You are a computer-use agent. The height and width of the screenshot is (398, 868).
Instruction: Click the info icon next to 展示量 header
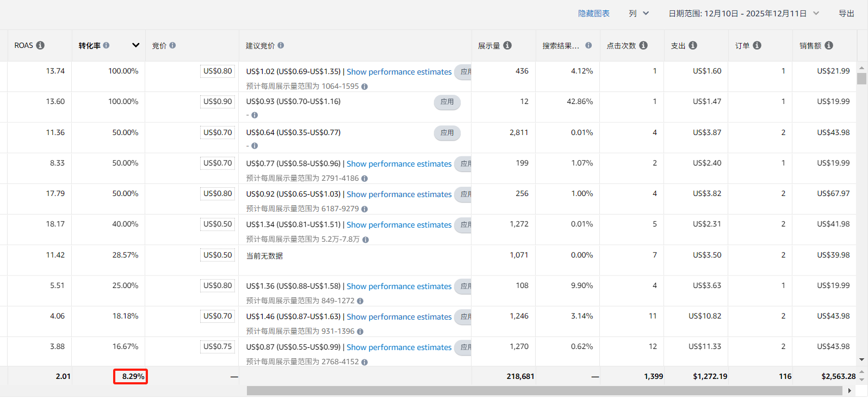pos(507,46)
